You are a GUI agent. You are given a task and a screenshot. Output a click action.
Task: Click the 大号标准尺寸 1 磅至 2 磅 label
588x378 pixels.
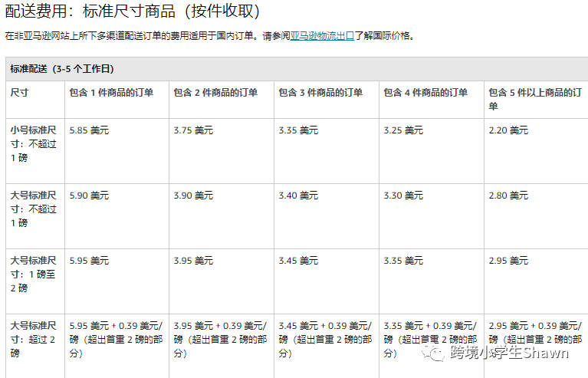pos(34,274)
